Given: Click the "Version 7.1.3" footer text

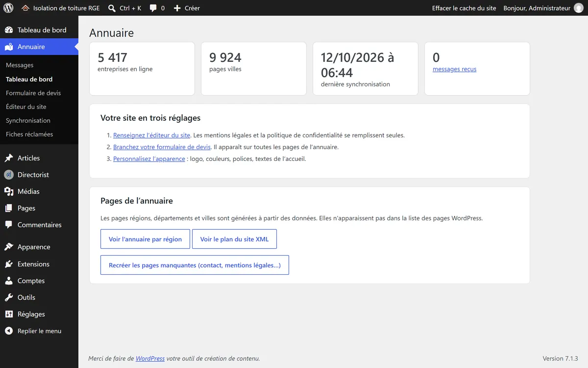Looking at the screenshot, I should [561, 358].
